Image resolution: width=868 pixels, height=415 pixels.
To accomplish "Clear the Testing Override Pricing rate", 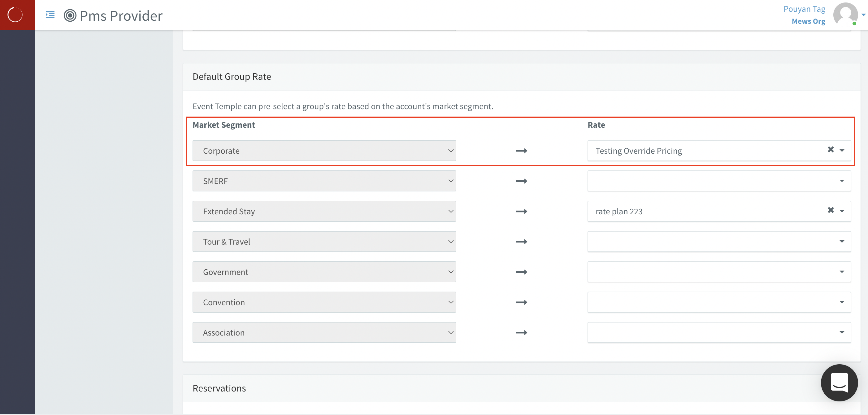I will (x=831, y=149).
